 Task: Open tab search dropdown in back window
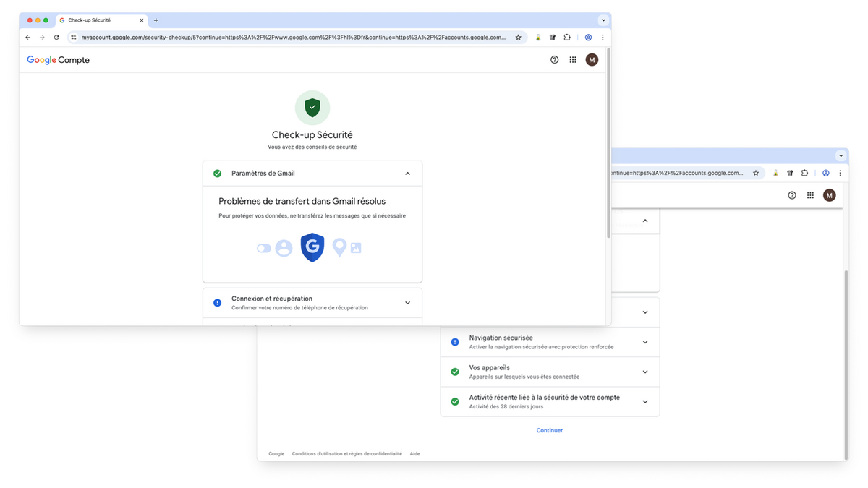(841, 155)
